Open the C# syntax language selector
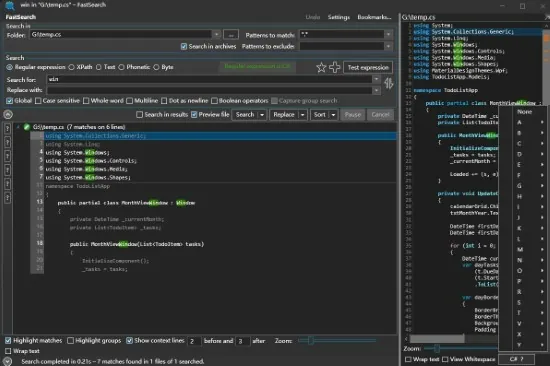Image resolution: width=550 pixels, height=366 pixels. pos(517,359)
